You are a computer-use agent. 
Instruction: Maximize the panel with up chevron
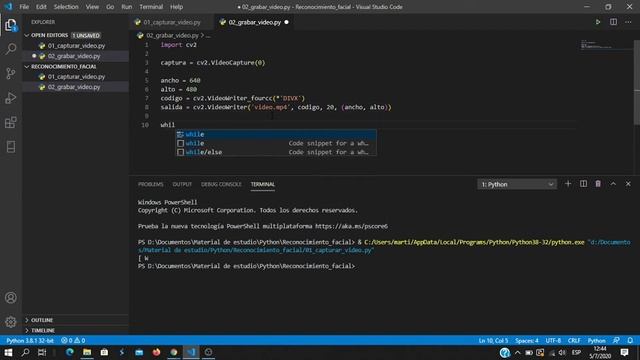point(613,184)
